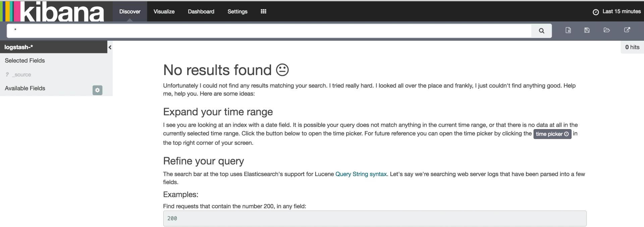Select the Discover tab
This screenshot has width=644, height=227.
130,11
